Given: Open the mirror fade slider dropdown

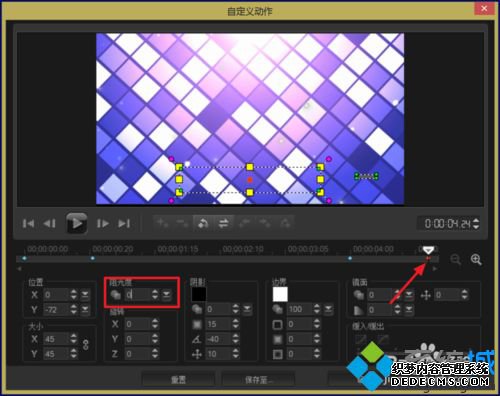Looking at the screenshot, I should pos(409,310).
